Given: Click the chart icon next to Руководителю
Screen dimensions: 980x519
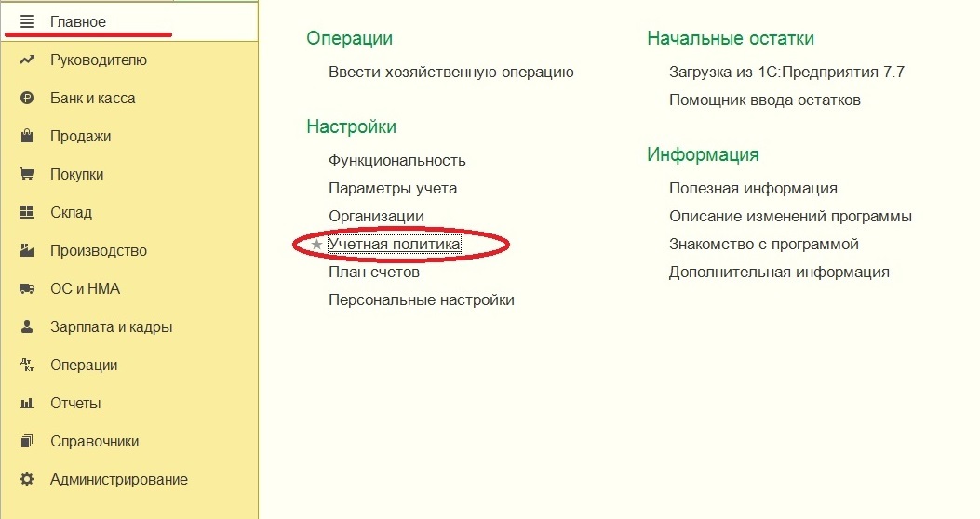Looking at the screenshot, I should click(27, 60).
